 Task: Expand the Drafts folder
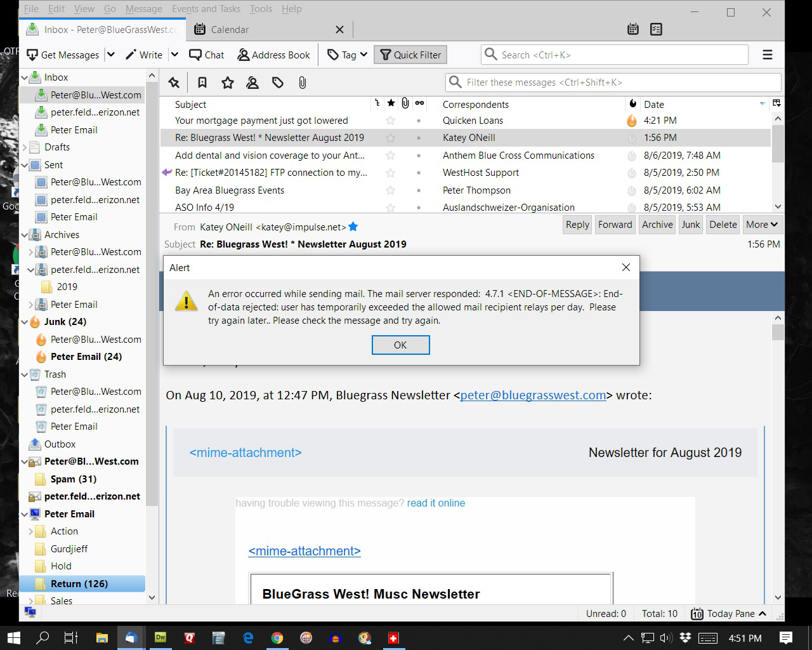pos(25,147)
